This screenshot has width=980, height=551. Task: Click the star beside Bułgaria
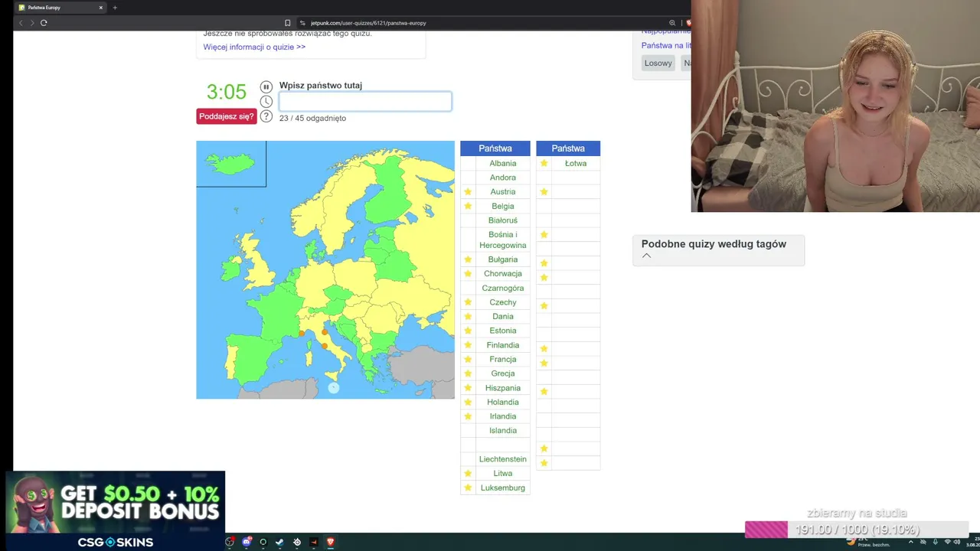coord(468,259)
